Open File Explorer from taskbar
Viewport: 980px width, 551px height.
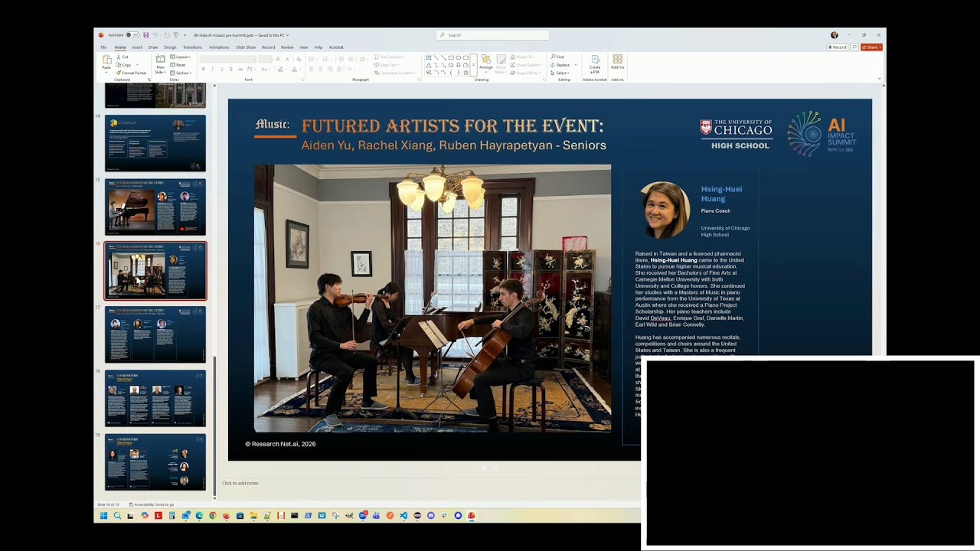pyautogui.click(x=253, y=516)
